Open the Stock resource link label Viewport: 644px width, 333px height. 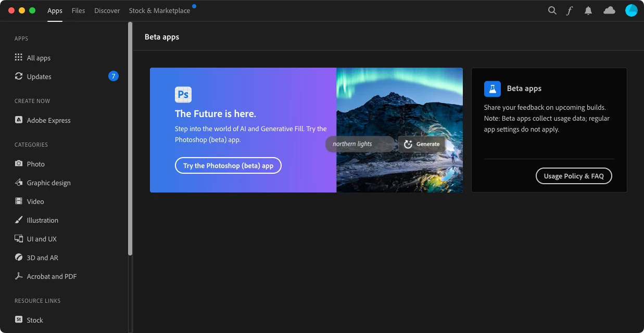tap(35, 320)
